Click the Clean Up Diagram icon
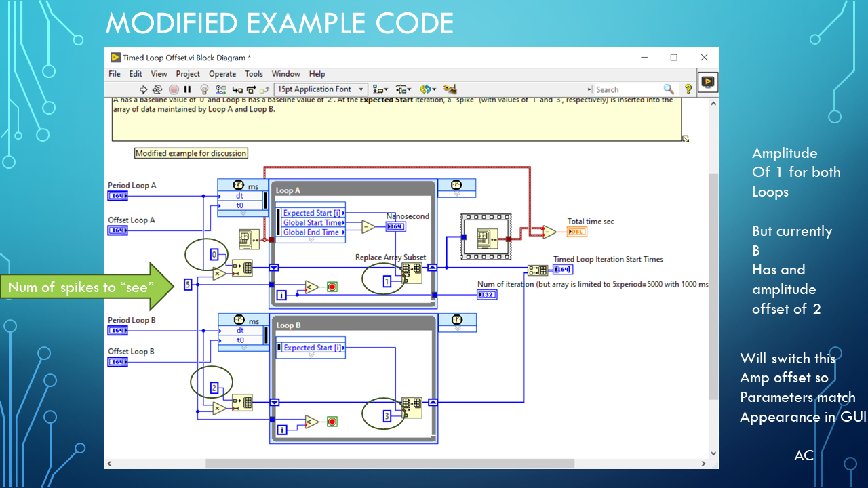 pos(450,89)
